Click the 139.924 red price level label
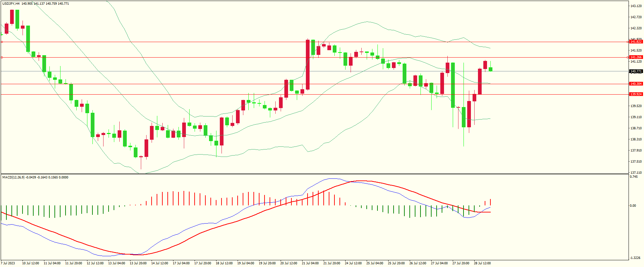Image resolution: width=644 pixels, height=267 pixels. point(636,94)
